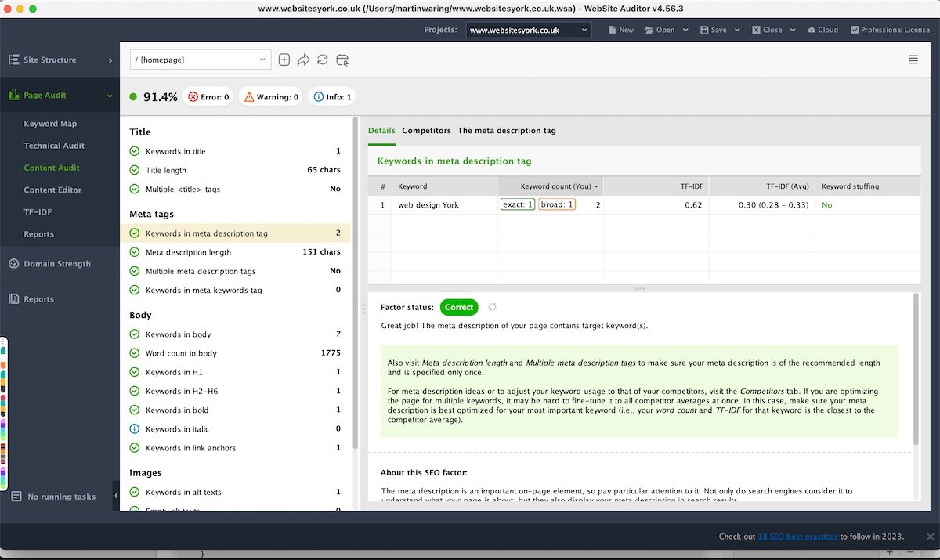The width and height of the screenshot is (940, 560).
Task: Click the horizontal splitter handle dots
Action: 640,288
